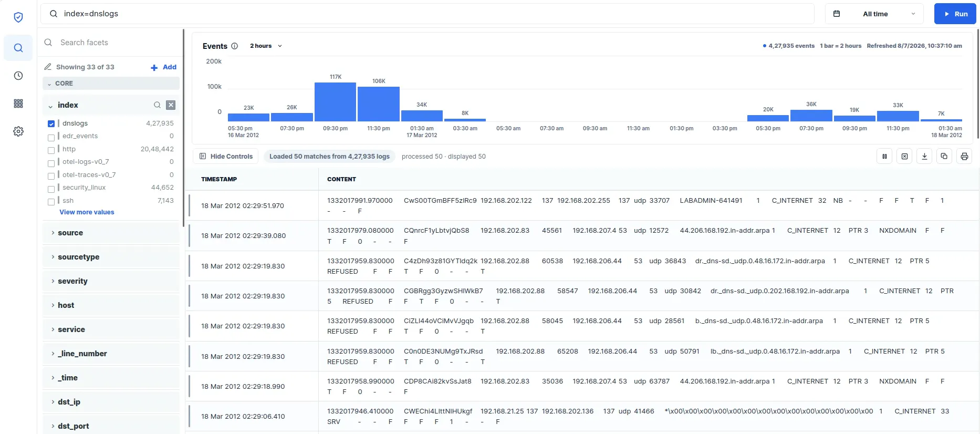Open log row at 02:29:51.970
Viewport: 980px width, 434px height.
tap(582, 205)
